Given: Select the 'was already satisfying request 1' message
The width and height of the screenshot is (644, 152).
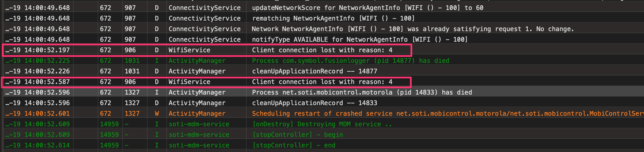Looking at the screenshot, I should [413, 29].
